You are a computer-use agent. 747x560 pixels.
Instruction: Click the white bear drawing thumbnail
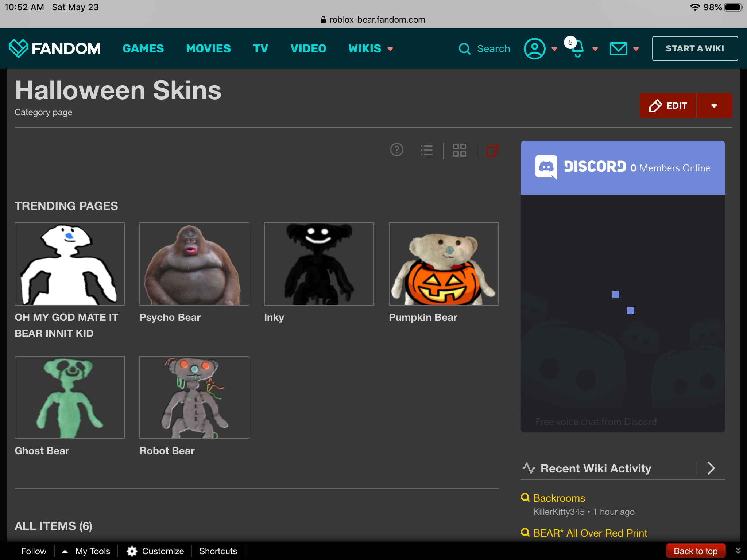tap(70, 264)
